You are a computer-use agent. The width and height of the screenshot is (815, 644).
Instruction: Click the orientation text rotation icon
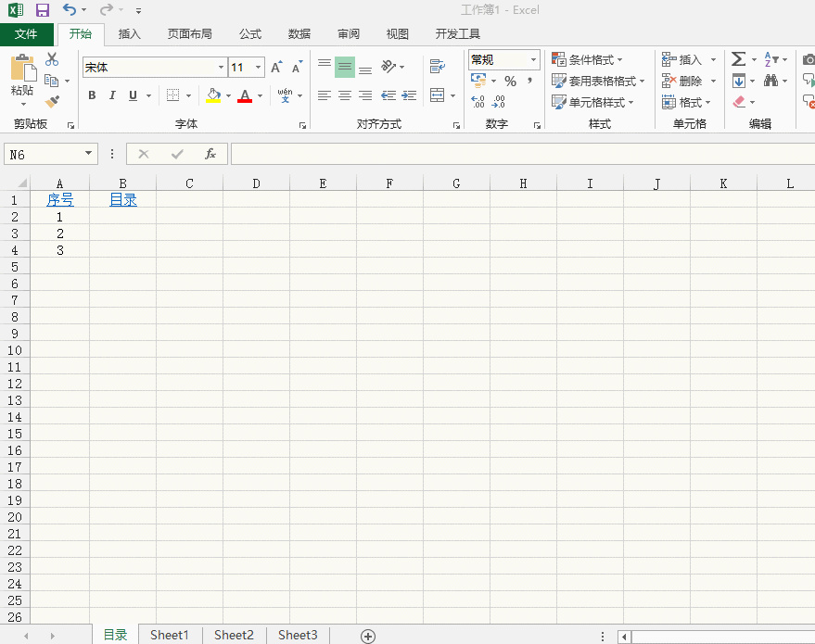pos(388,66)
